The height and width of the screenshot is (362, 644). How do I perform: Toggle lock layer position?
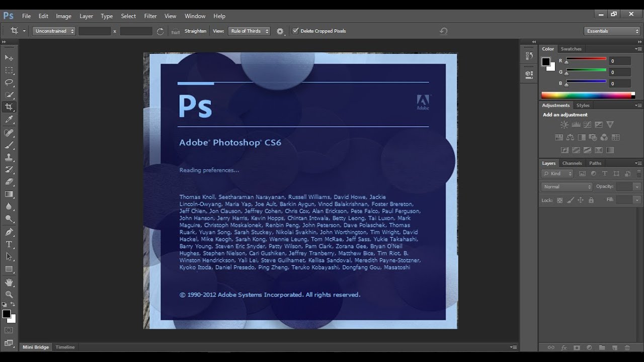[580, 200]
